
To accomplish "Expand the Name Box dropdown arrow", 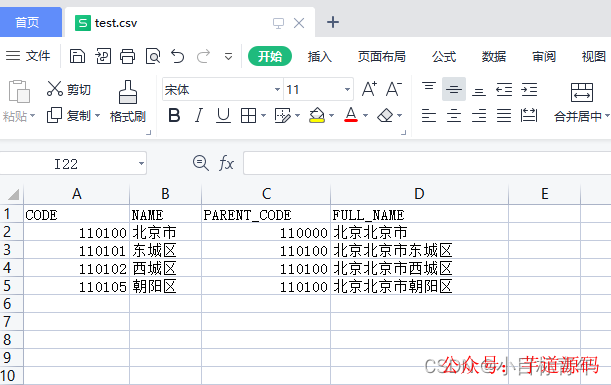I will (x=141, y=164).
